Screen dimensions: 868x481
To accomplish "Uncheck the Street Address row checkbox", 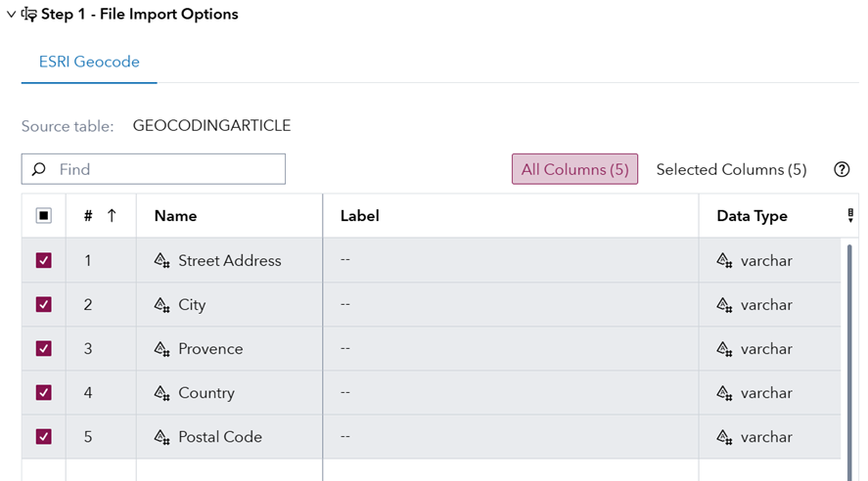I will (44, 261).
